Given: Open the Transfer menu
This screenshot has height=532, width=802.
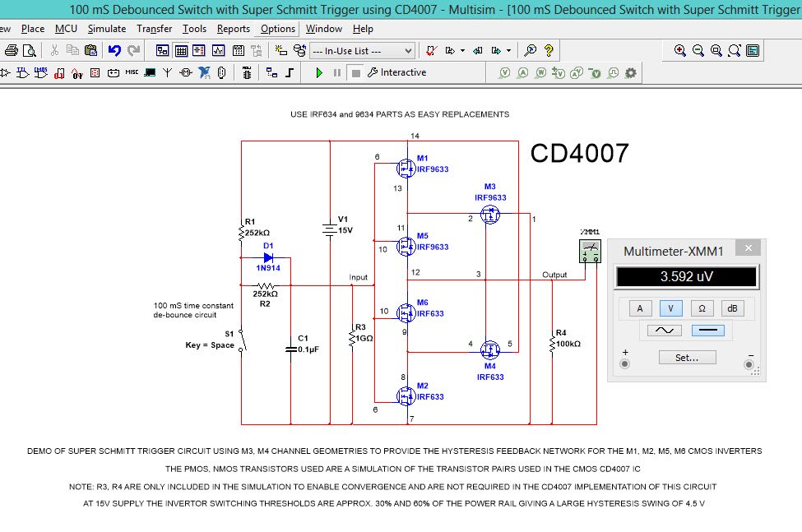Looking at the screenshot, I should (x=154, y=29).
